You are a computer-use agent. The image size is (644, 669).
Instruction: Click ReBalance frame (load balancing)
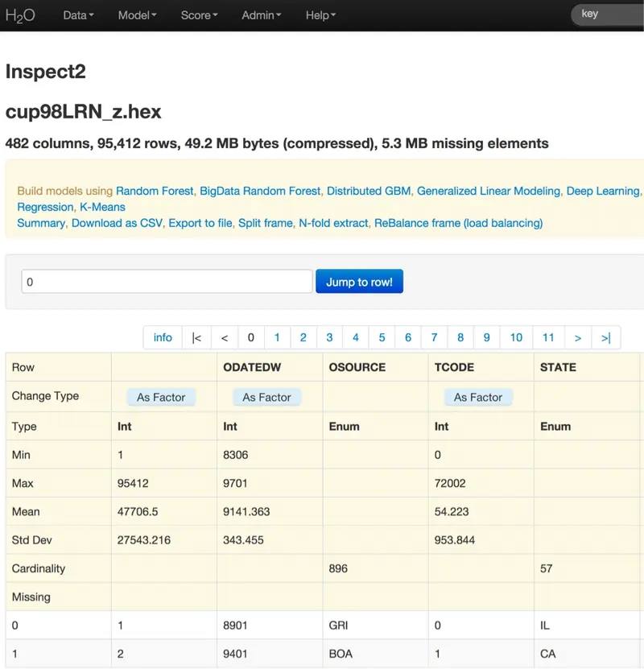[x=459, y=223]
